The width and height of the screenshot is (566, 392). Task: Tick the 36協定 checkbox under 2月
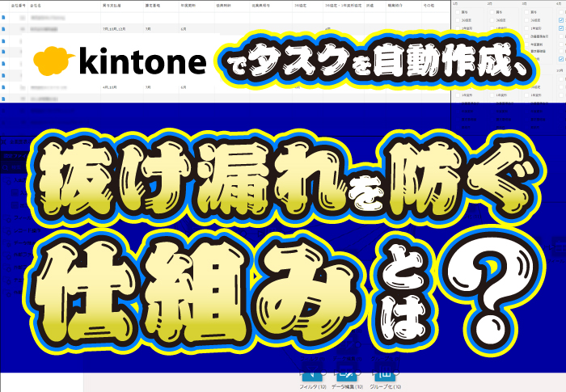point(492,20)
